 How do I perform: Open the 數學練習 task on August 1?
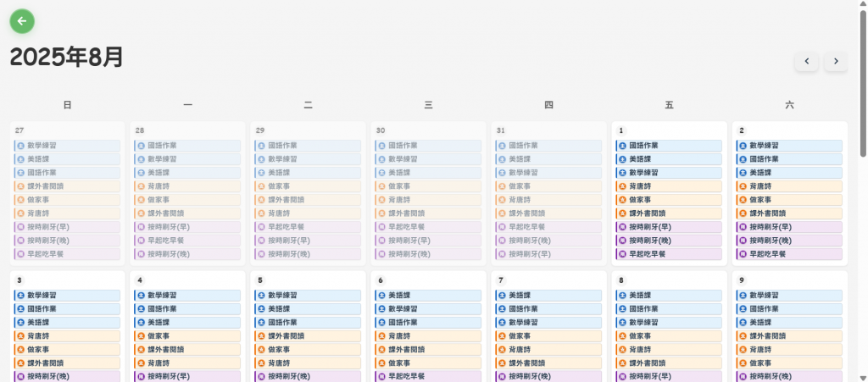[669, 173]
